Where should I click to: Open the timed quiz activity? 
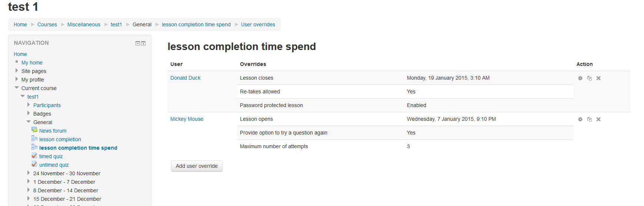point(51,156)
